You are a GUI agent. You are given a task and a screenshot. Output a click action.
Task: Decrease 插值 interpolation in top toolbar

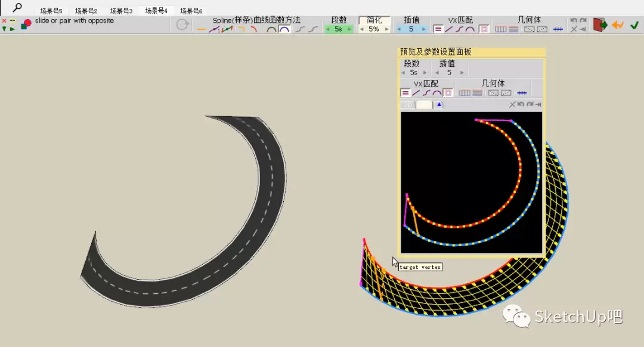[x=399, y=29]
